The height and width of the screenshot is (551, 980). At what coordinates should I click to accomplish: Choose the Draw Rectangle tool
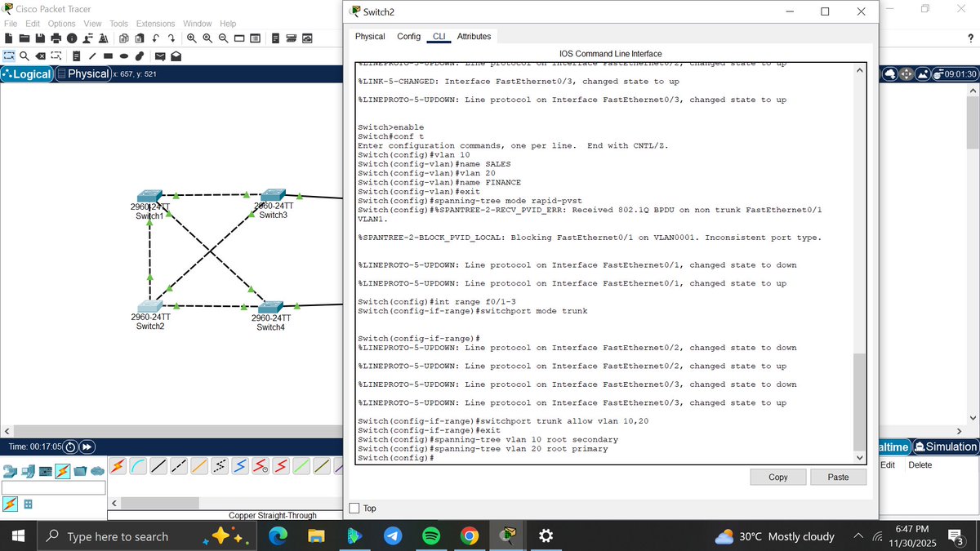tap(108, 56)
